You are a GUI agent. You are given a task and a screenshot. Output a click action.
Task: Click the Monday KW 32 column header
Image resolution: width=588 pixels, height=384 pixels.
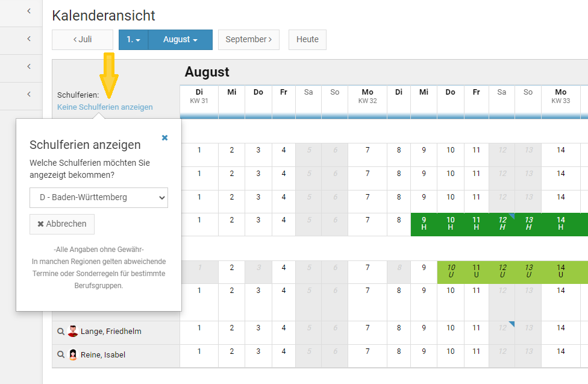pos(367,96)
